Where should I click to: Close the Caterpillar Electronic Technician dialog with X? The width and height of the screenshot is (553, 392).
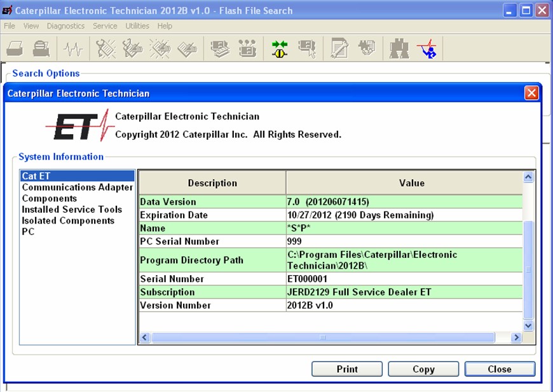[x=531, y=93]
